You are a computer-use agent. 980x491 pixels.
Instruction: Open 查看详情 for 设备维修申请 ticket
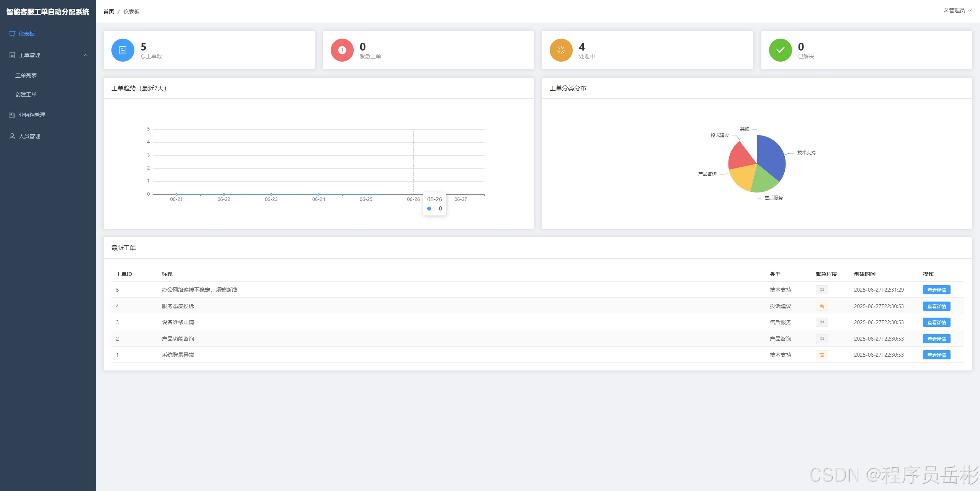click(x=936, y=323)
